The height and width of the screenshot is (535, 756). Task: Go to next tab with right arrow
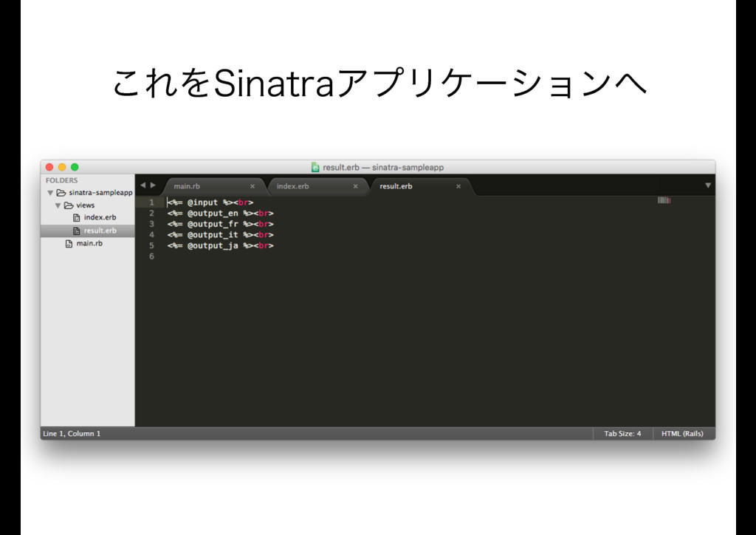[153, 185]
